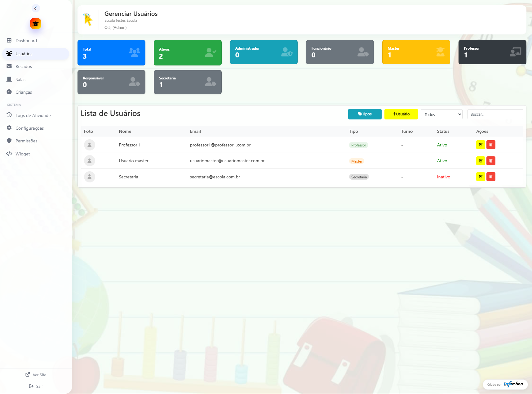Delete the Secretaria user
This screenshot has height=394, width=532.
[491, 177]
